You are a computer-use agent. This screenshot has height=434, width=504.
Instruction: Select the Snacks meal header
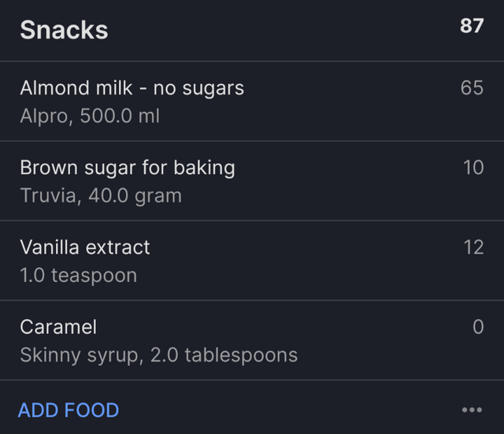(64, 30)
